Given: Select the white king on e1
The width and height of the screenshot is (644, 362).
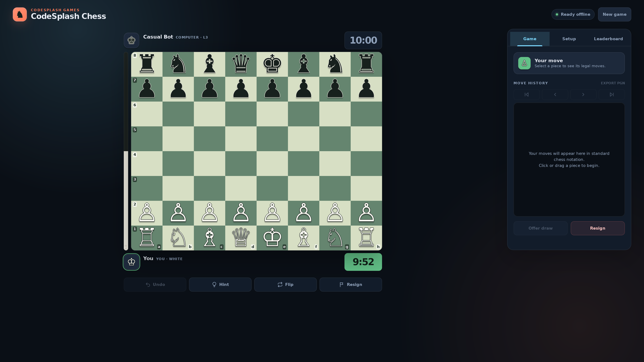Looking at the screenshot, I should coord(272,238).
